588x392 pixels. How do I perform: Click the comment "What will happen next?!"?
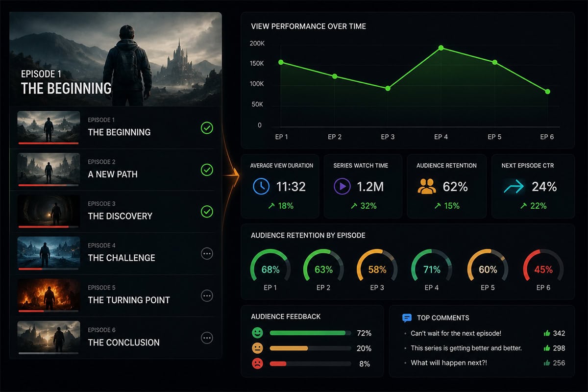click(x=448, y=363)
